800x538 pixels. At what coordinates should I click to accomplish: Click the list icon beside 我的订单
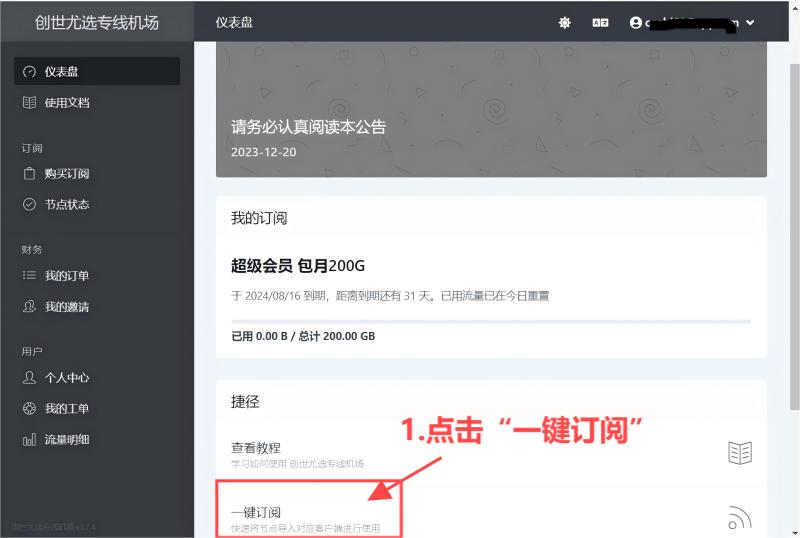[x=29, y=276]
